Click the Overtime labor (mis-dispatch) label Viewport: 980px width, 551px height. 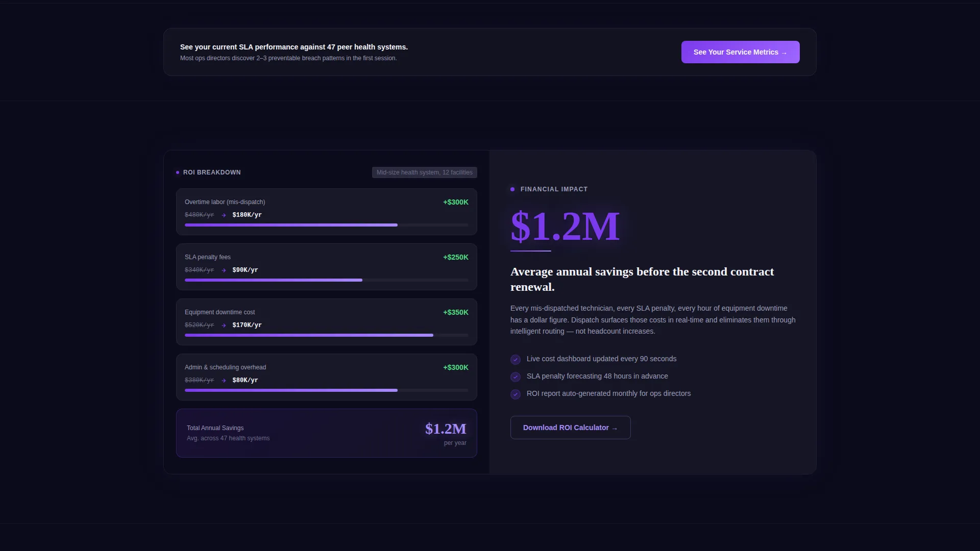(225, 202)
